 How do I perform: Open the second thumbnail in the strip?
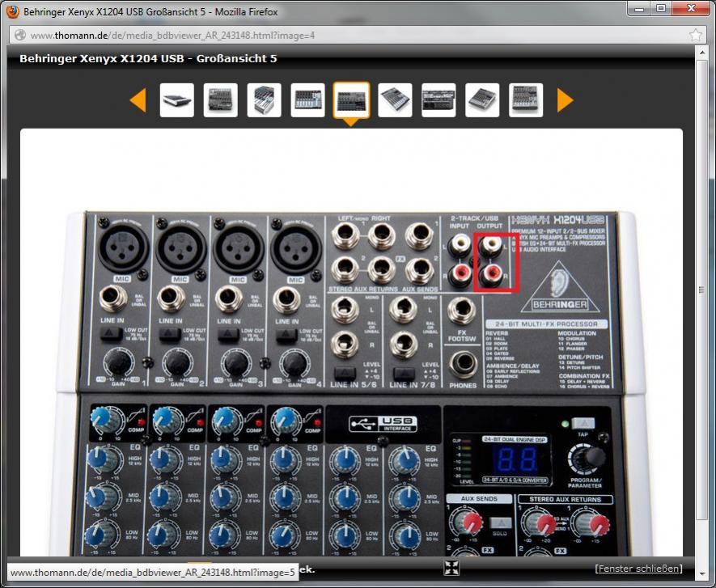pyautogui.click(x=221, y=100)
